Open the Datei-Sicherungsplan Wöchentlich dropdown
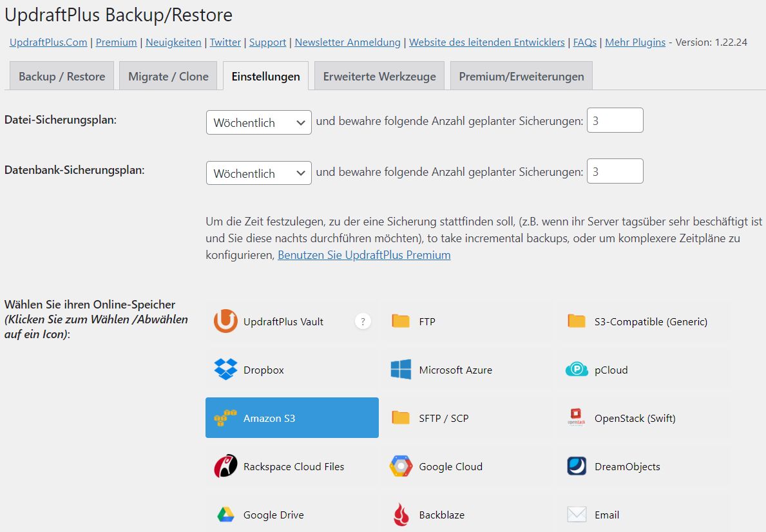The width and height of the screenshot is (766, 532). coord(258,122)
